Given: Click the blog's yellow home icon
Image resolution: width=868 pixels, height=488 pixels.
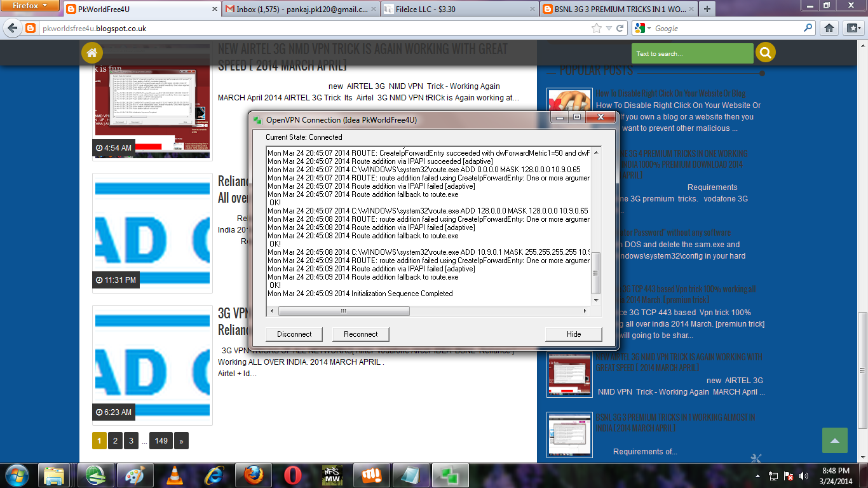Looking at the screenshot, I should coord(92,53).
